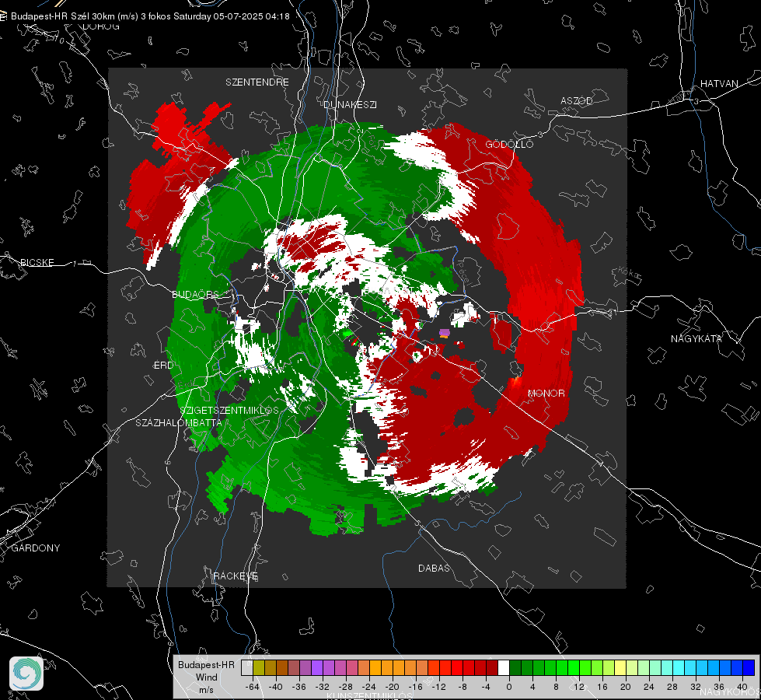Click the Budapest-HR Wind m/s legend label
This screenshot has width=761, height=700.
(x=206, y=677)
